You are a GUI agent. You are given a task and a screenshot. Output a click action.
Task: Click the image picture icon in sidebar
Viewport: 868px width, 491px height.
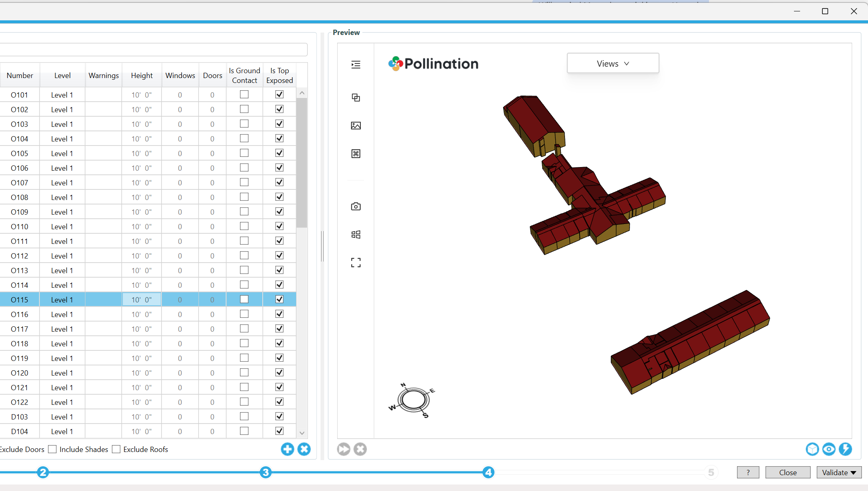coord(355,126)
